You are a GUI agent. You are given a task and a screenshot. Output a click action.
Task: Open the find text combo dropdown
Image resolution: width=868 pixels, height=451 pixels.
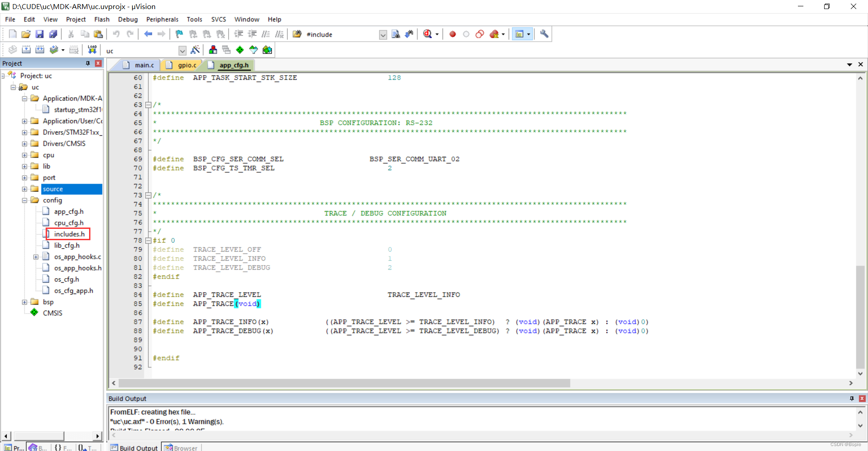click(383, 35)
